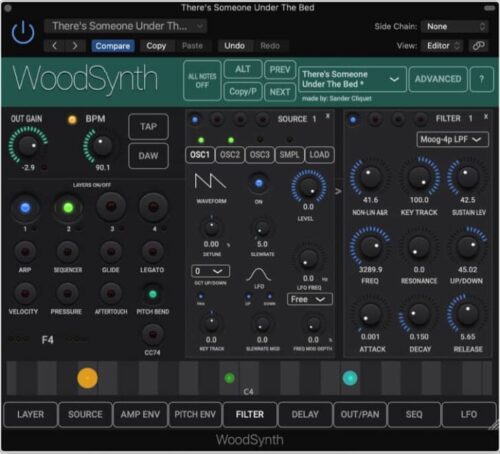500x454 pixels.
Task: Click the arrow between Source and Filter
Action: 338,192
